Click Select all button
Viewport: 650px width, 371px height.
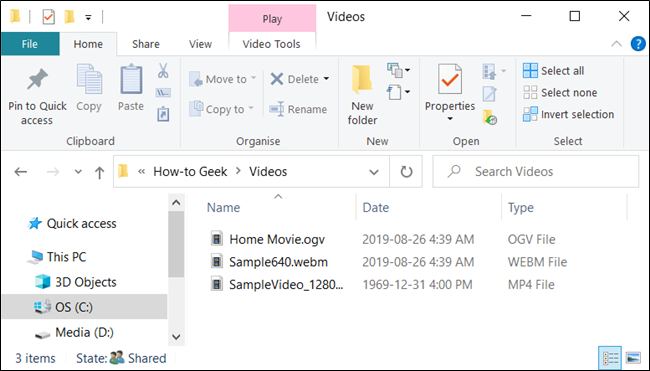pyautogui.click(x=553, y=71)
